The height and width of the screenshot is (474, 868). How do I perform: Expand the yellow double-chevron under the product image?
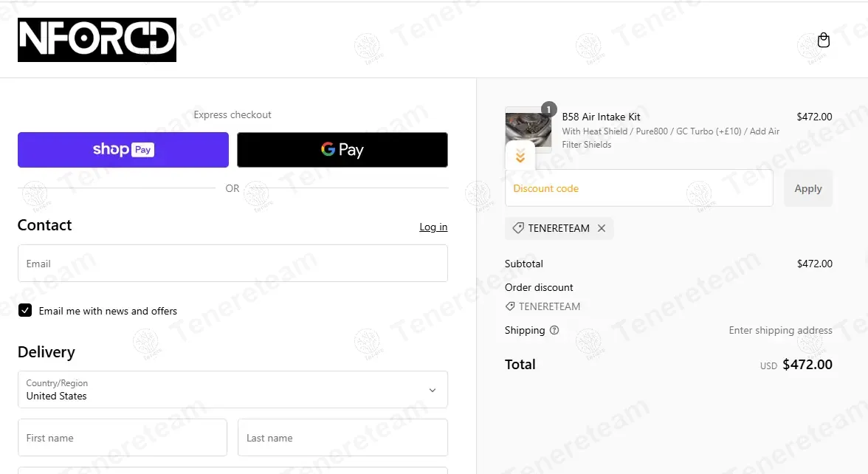(520, 156)
